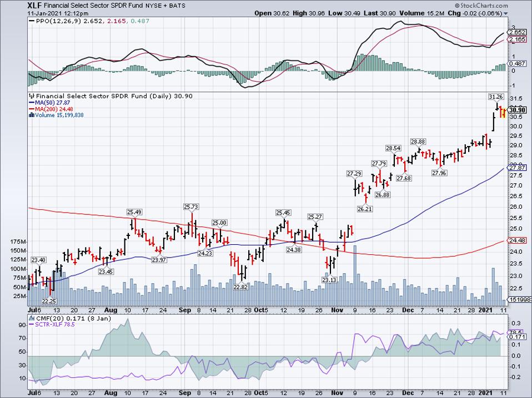This screenshot has height=398, width=532.
Task: Click the 26.88 trough label
Action: [383, 195]
